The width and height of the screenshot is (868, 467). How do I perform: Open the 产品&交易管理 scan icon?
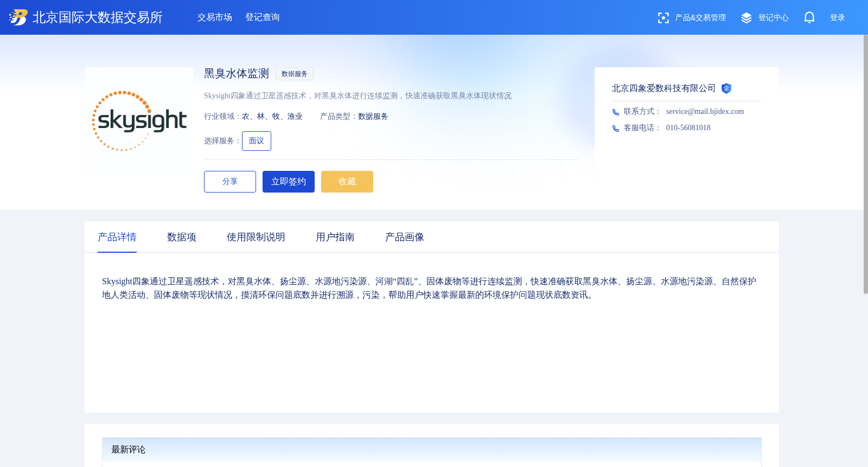click(663, 18)
